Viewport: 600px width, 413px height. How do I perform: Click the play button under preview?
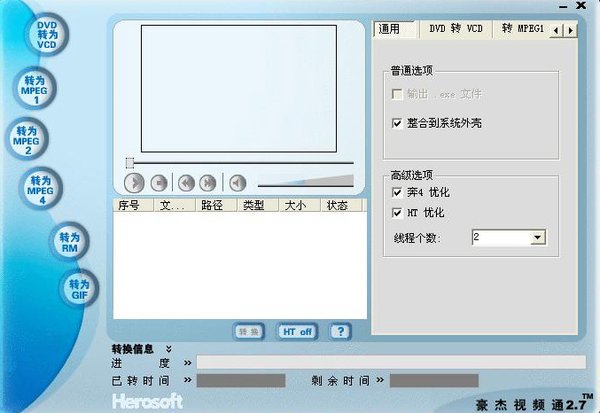[134, 183]
